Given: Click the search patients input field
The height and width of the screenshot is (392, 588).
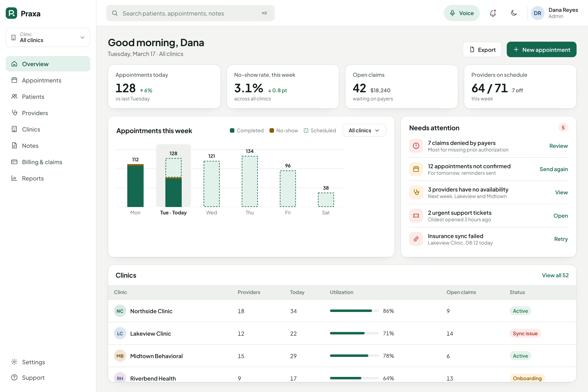Looking at the screenshot, I should point(190,13).
